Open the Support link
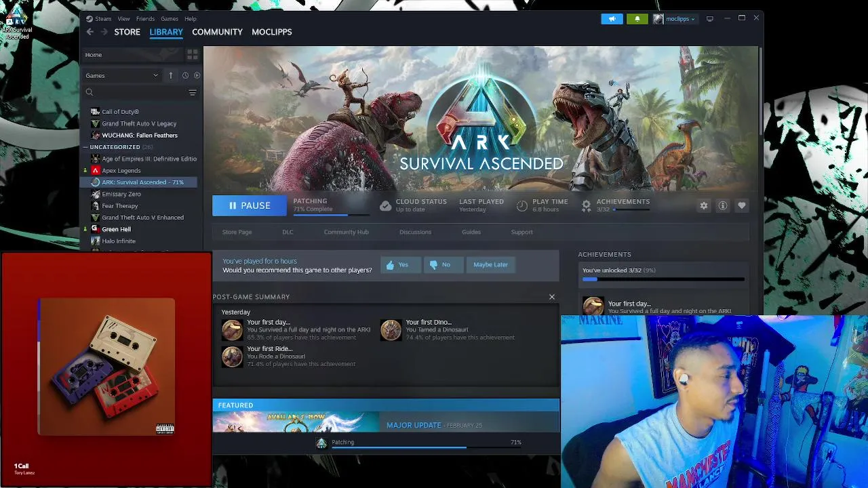868x488 pixels. pos(521,232)
